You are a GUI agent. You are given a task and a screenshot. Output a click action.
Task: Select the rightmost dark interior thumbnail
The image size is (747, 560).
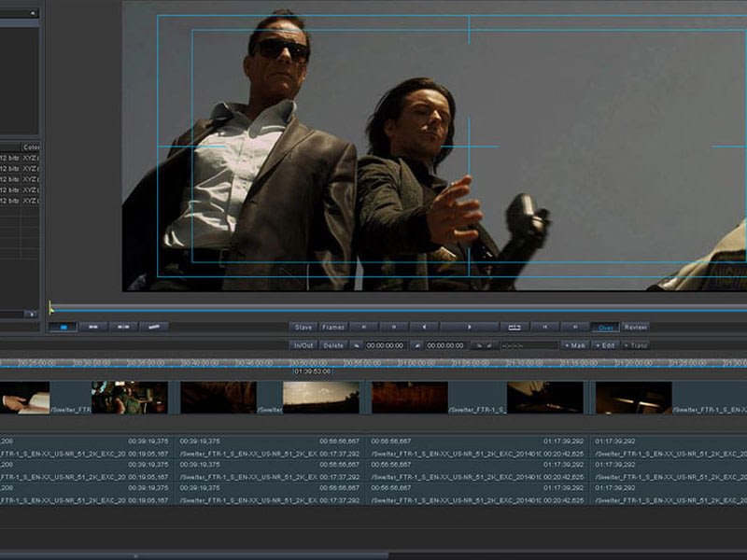[634, 398]
